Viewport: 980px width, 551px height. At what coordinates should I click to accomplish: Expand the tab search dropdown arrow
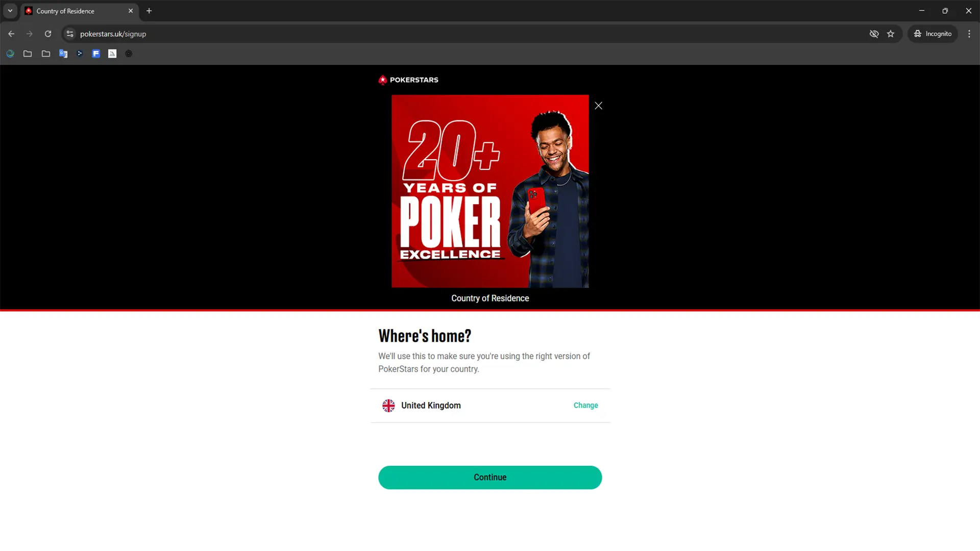point(10,11)
